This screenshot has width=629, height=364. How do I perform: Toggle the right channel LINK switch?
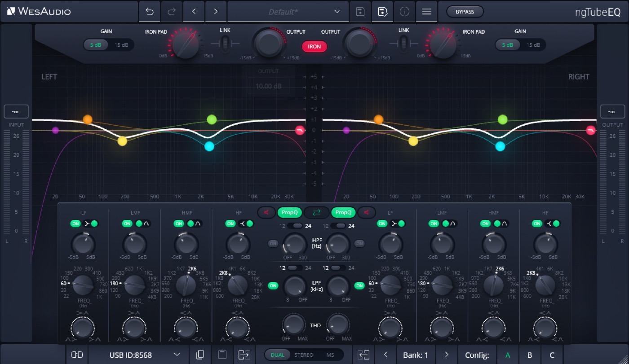pos(403,44)
